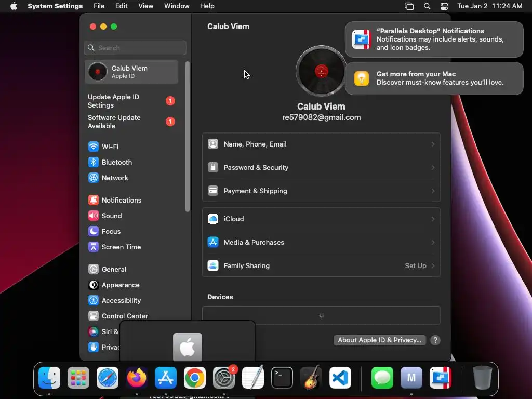
Task: Click the vinyl record profile picture
Action: point(321,71)
